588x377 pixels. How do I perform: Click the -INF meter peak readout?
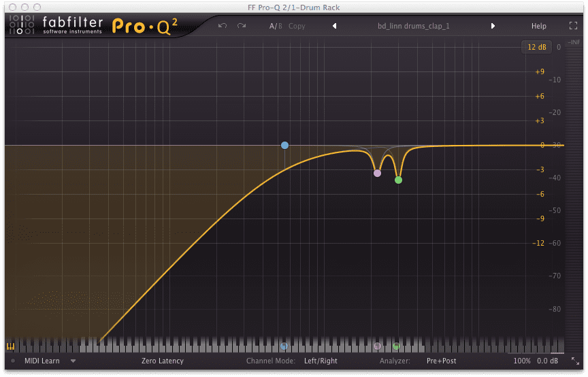point(574,42)
